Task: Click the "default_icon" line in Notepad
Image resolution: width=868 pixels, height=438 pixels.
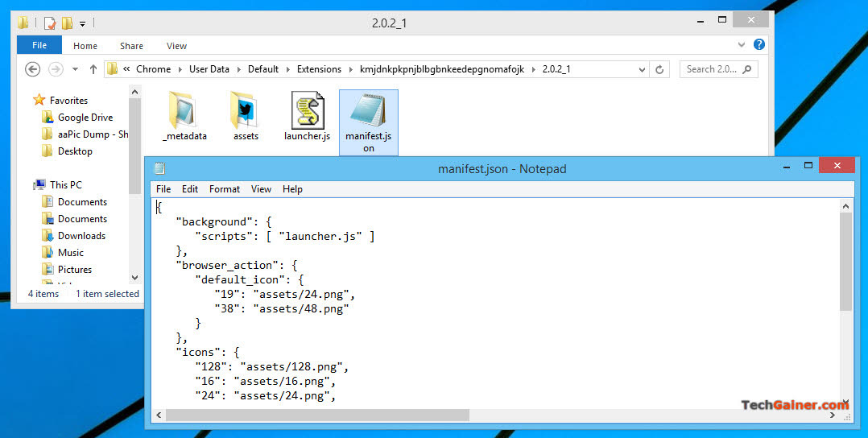Action: 250,279
